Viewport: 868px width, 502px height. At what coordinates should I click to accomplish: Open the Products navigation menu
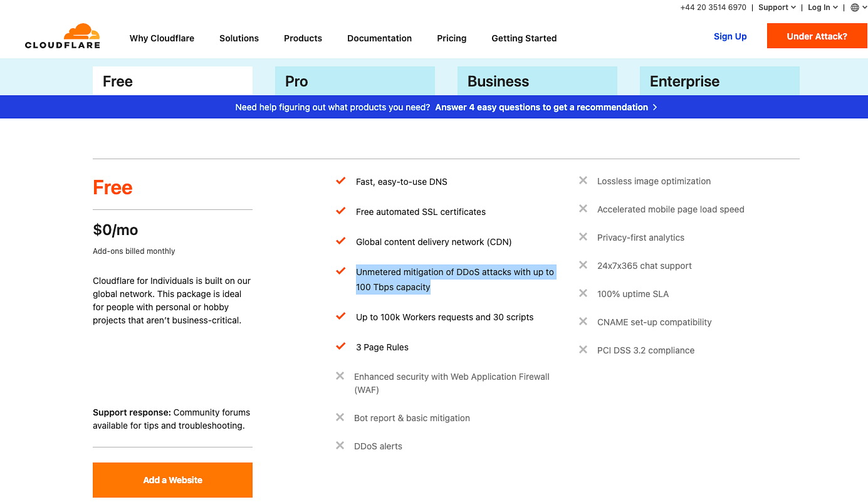(303, 38)
